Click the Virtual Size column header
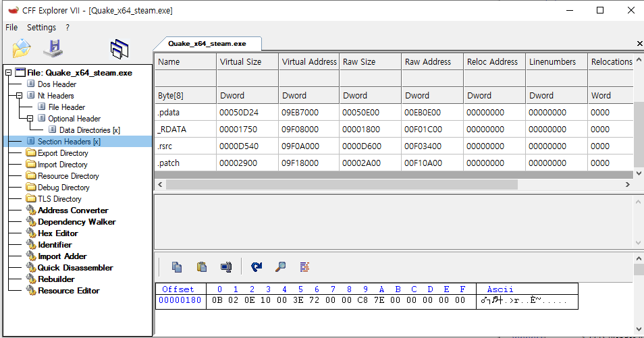The height and width of the screenshot is (338, 644). click(x=248, y=61)
